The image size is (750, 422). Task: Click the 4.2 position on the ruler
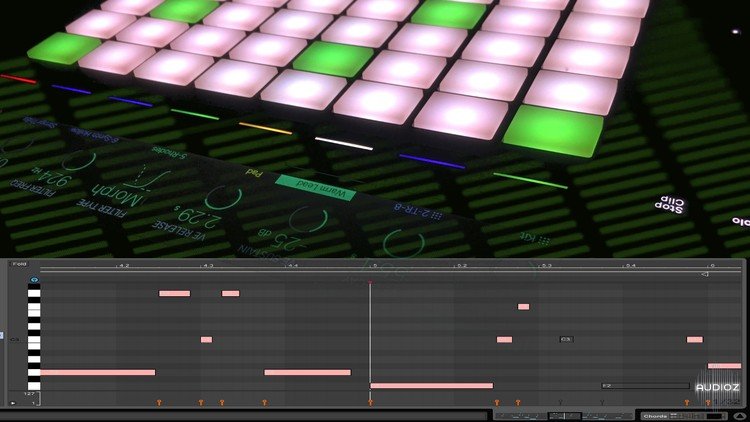123,266
